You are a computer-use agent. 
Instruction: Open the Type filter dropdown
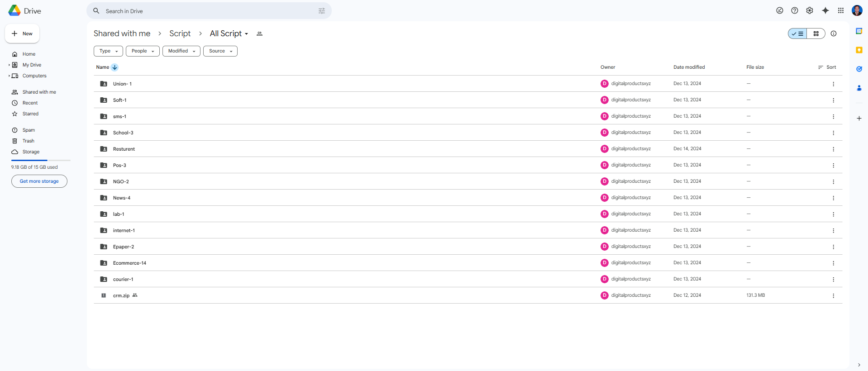click(108, 51)
